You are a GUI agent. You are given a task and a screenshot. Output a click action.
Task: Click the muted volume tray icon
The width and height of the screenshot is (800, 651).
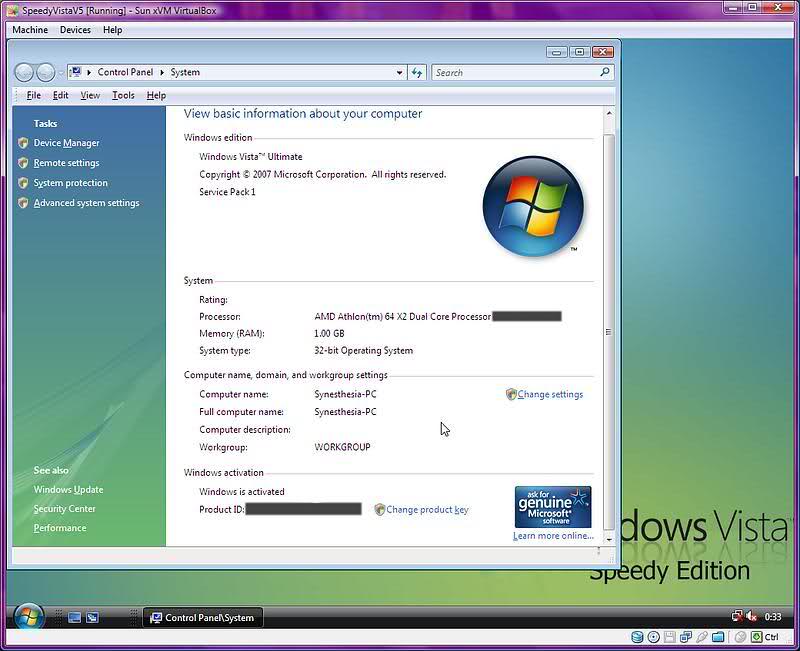(752, 617)
